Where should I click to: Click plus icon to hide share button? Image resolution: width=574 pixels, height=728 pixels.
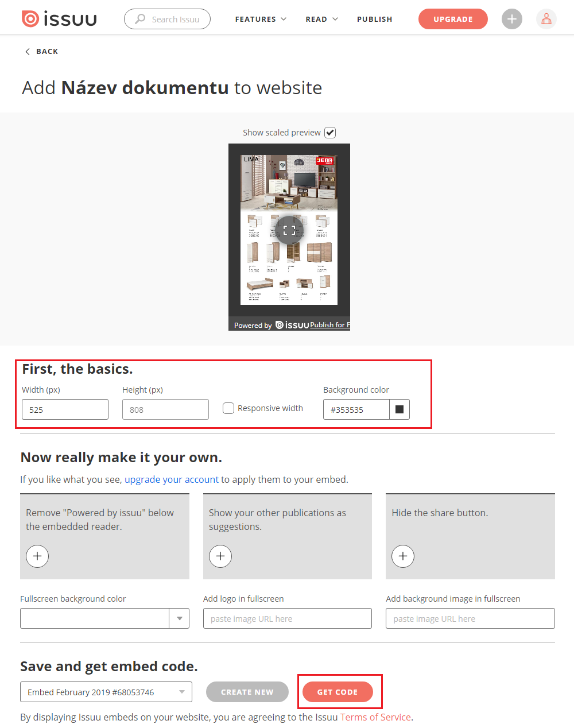[x=403, y=556]
